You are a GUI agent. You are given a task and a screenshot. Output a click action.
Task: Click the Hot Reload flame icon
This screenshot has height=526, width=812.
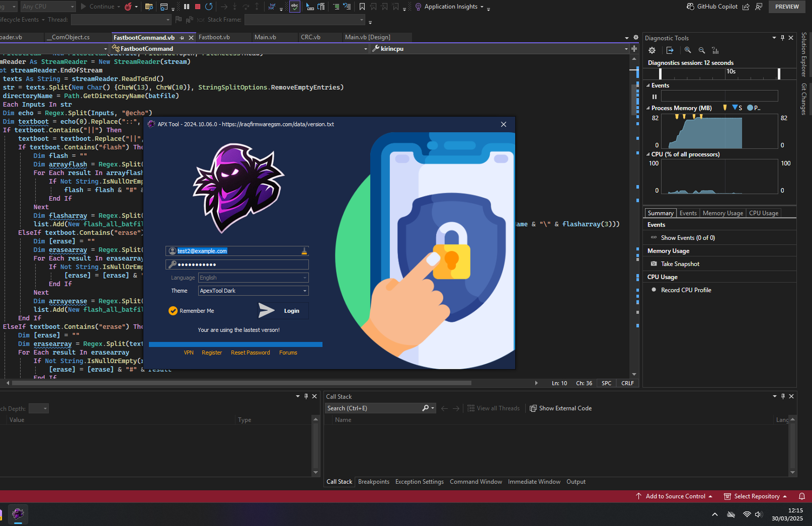128,7
